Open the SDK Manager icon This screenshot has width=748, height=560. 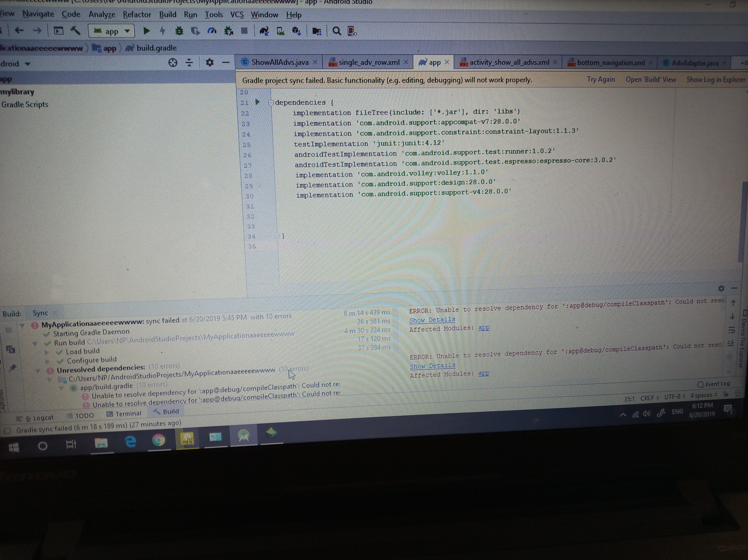click(297, 31)
